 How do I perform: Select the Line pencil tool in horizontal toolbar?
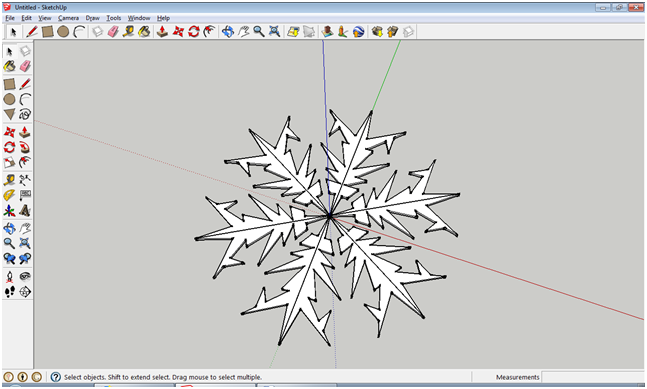click(x=32, y=31)
